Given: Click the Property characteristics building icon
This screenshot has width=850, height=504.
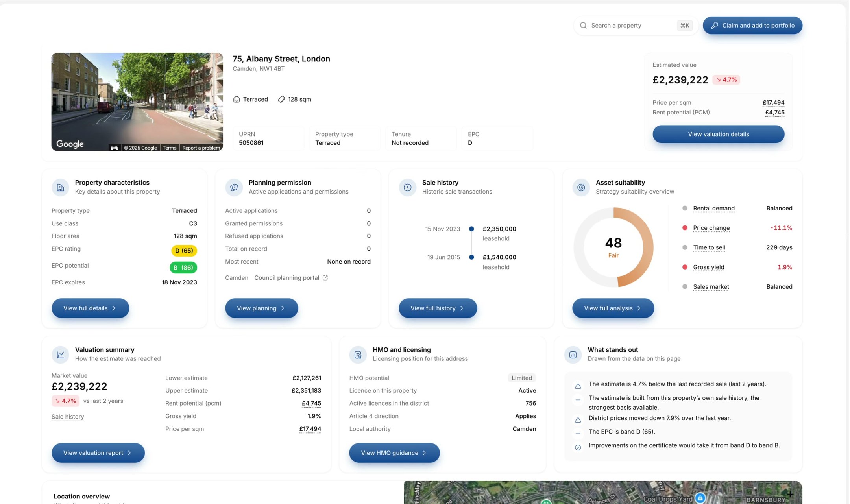Looking at the screenshot, I should coord(60,187).
